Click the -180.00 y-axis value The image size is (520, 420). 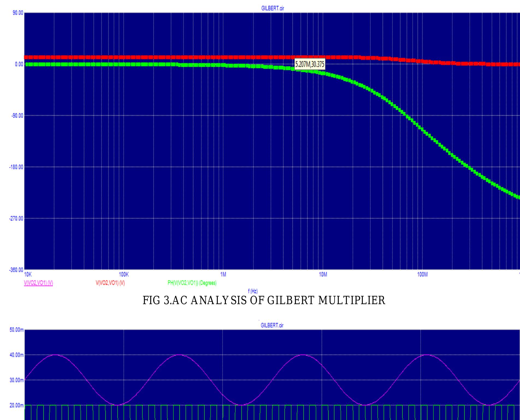point(17,167)
